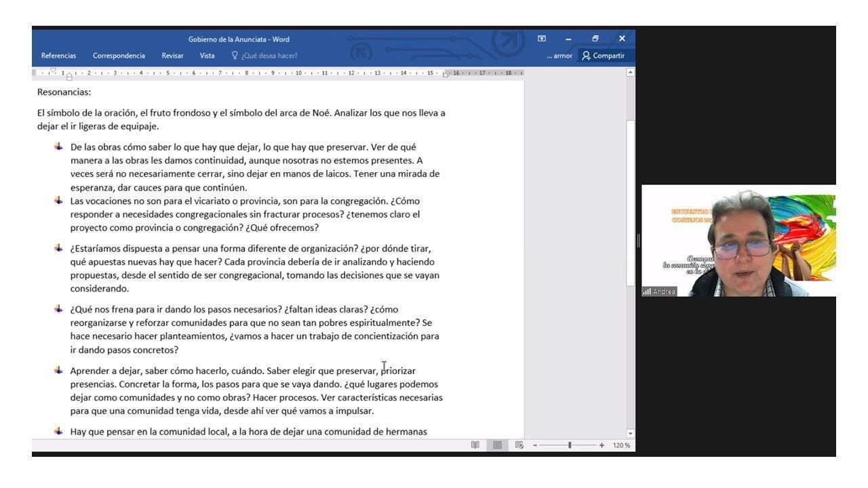Click Andrea's video thumbnail
The height and width of the screenshot is (488, 868).
(738, 241)
